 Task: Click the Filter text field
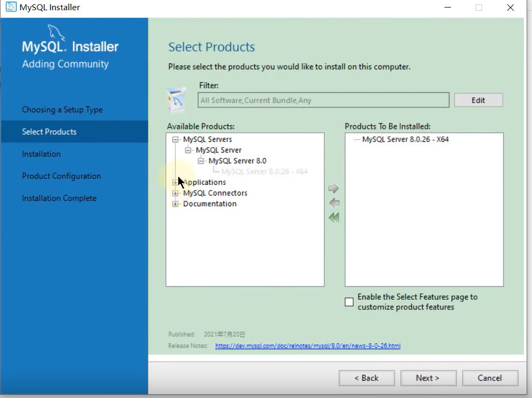click(x=323, y=100)
